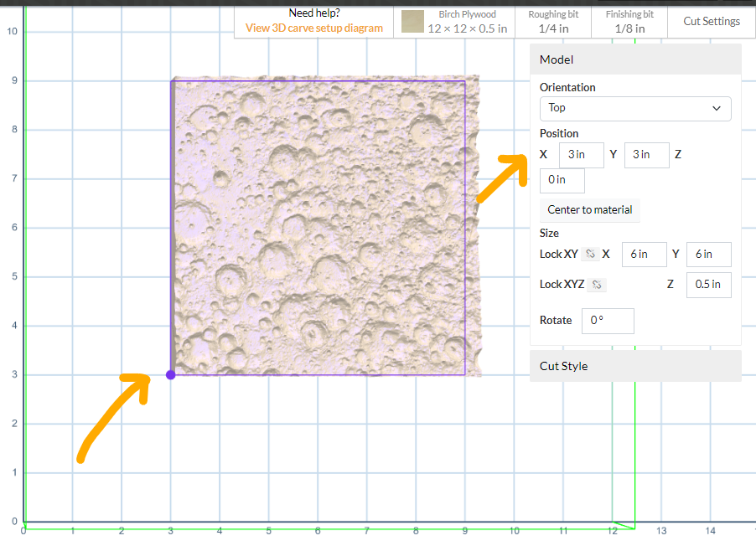
Task: Click the Position Y input field
Action: pyautogui.click(x=646, y=155)
